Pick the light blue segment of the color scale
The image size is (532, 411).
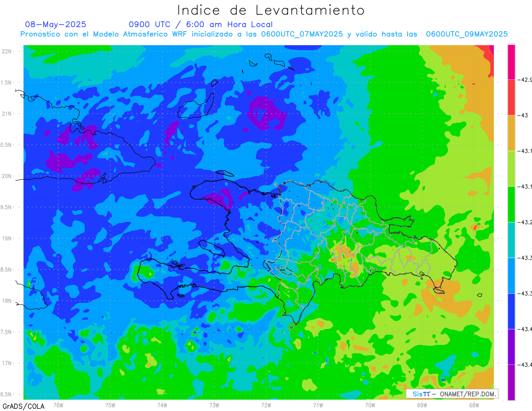point(511,275)
